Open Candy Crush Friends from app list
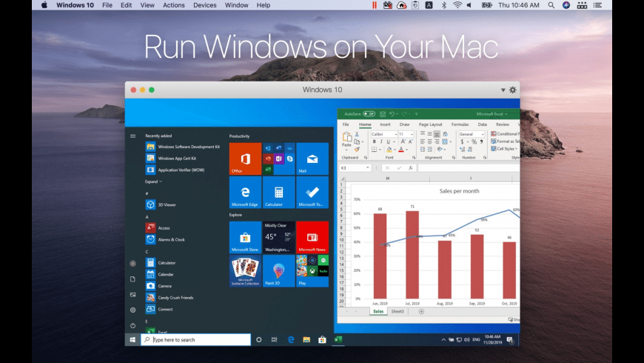Viewport: 644px width, 363px height. pyautogui.click(x=170, y=298)
